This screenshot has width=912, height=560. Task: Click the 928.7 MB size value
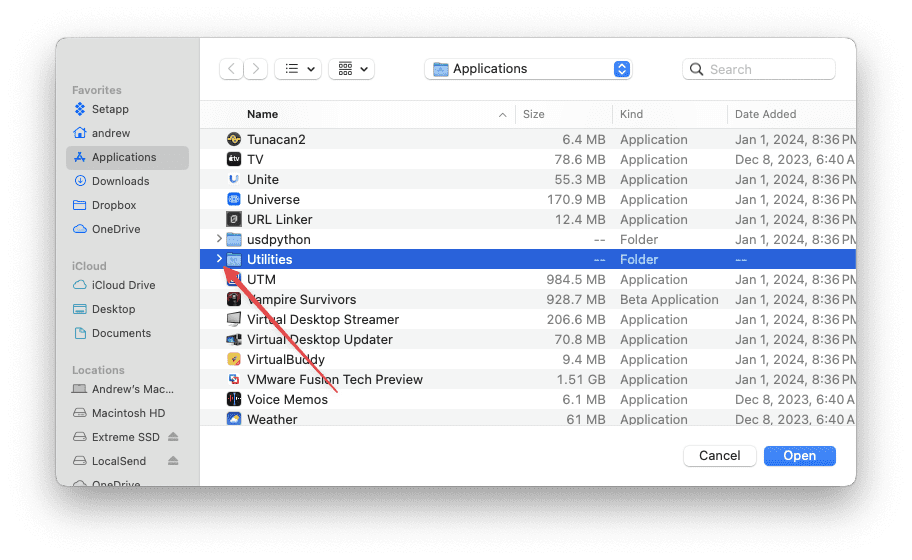click(x=576, y=299)
